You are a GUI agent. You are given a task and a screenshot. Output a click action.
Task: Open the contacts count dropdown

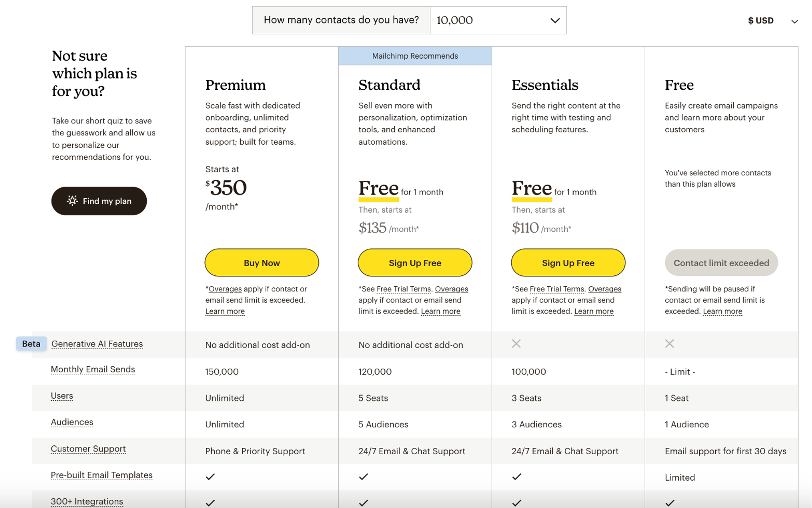point(498,20)
